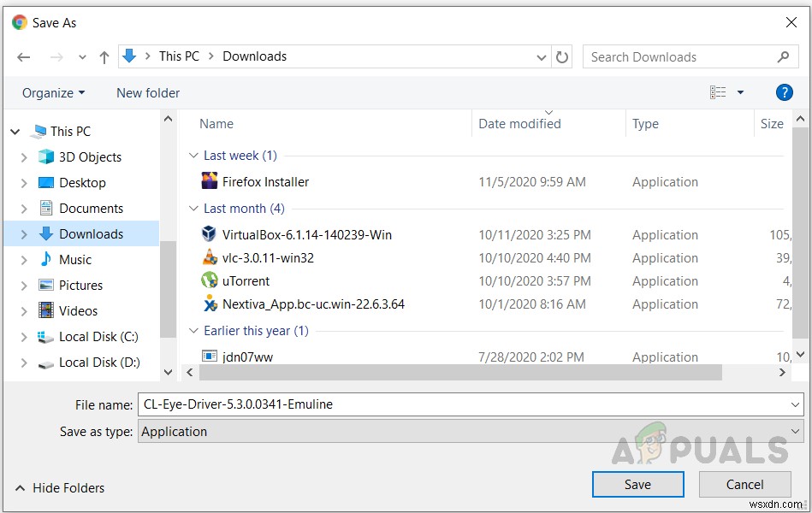Screen dimensions: 812x513
Task: Select 3D Objects folder icon
Action: pos(46,156)
